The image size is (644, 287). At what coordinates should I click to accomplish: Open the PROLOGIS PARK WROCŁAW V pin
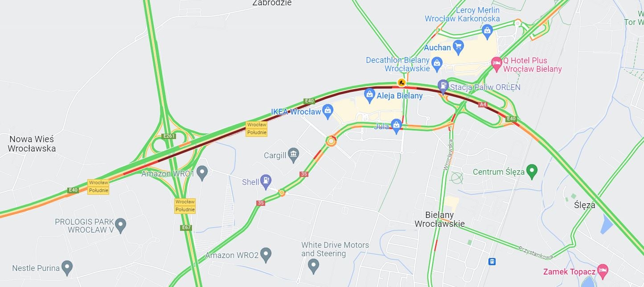click(120, 225)
